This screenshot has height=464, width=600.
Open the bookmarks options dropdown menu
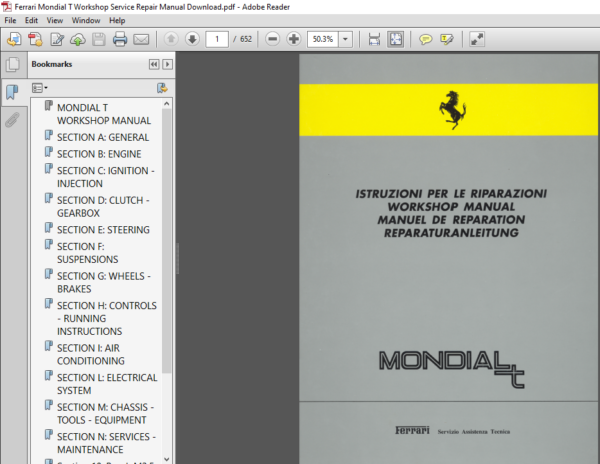40,88
